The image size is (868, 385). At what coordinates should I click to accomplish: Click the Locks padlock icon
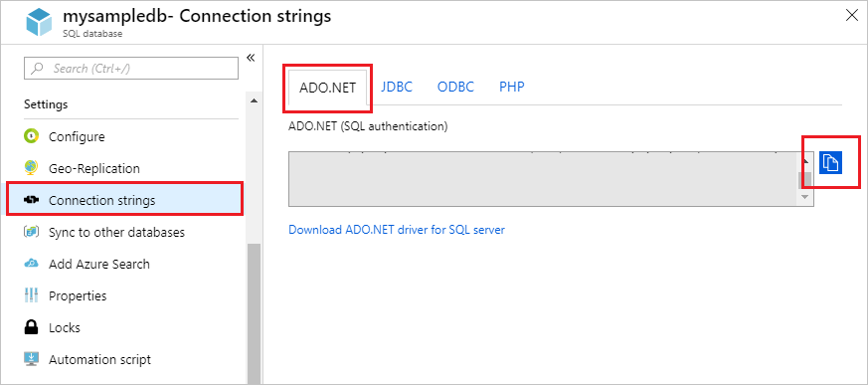pyautogui.click(x=31, y=327)
